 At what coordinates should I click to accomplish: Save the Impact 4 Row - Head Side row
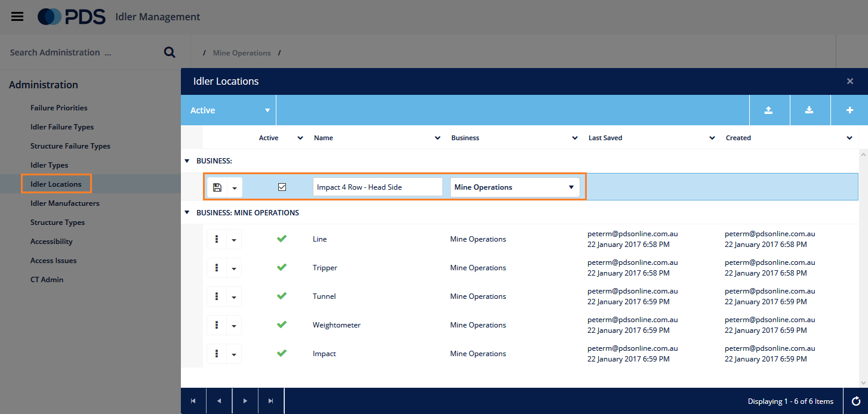point(217,187)
